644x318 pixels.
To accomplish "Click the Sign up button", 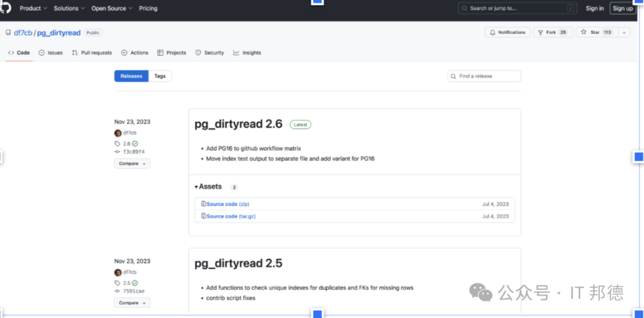I will [623, 8].
